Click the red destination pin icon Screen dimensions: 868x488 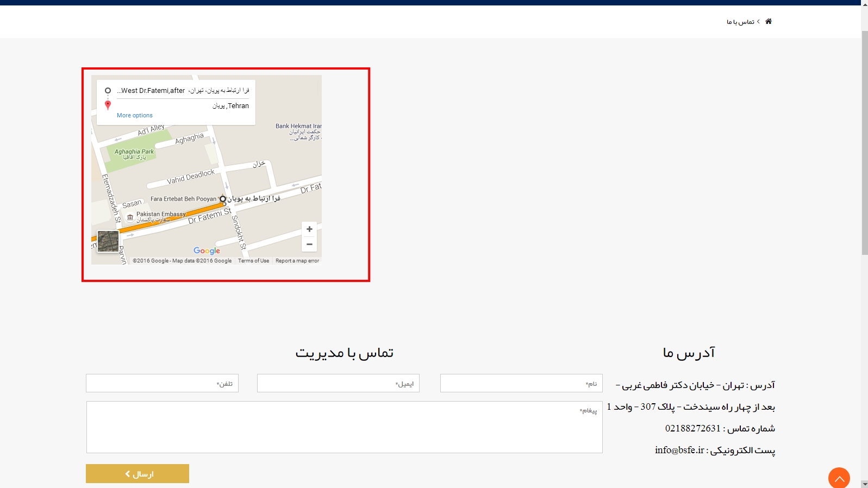pos(108,105)
